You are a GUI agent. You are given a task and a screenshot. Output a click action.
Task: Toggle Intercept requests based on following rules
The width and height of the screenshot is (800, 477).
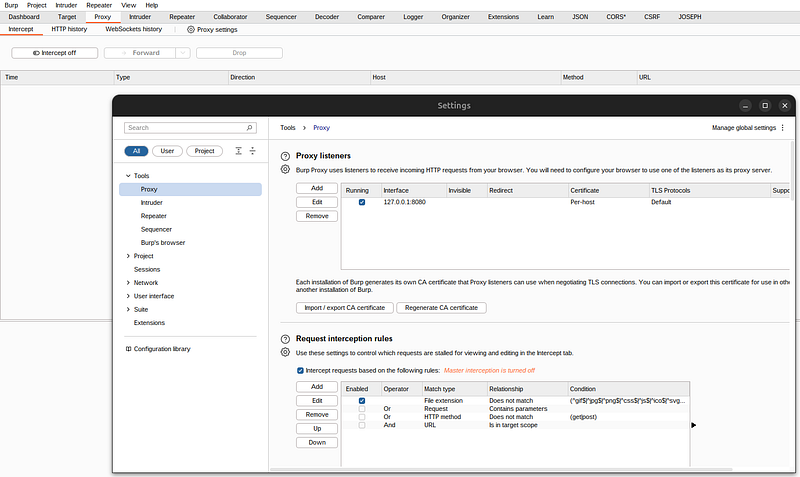pyautogui.click(x=300, y=370)
